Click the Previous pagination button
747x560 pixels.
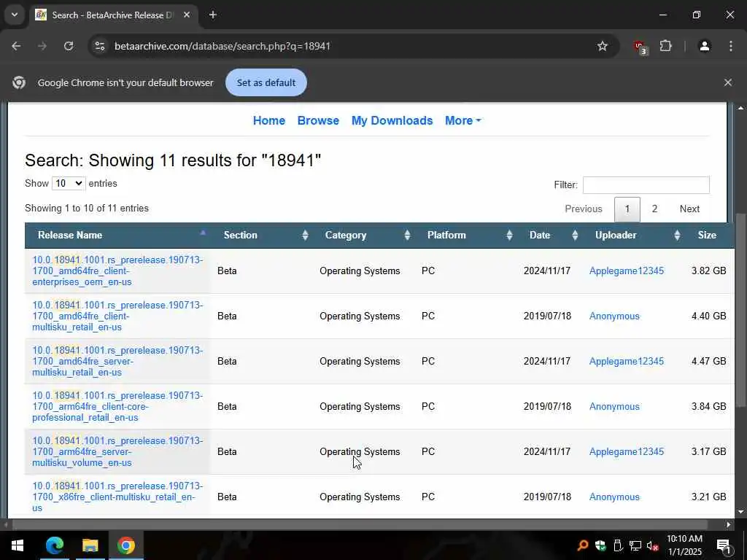(583, 209)
